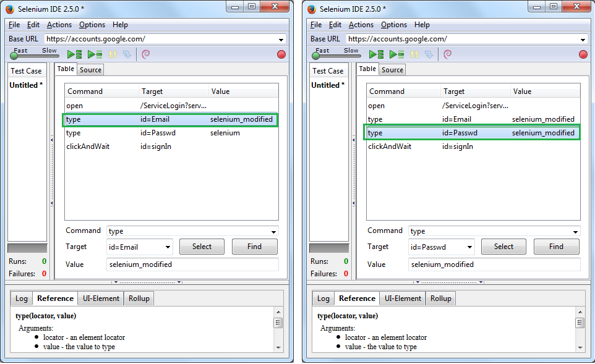Image resolution: width=595 pixels, height=364 pixels.
Task: Click the Firefox icon in left window's title bar
Action: click(x=11, y=9)
